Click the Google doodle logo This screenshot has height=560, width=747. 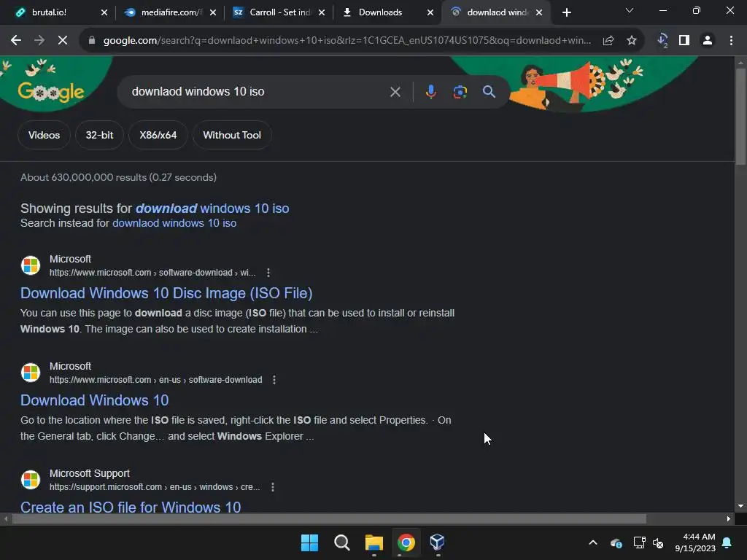click(50, 91)
